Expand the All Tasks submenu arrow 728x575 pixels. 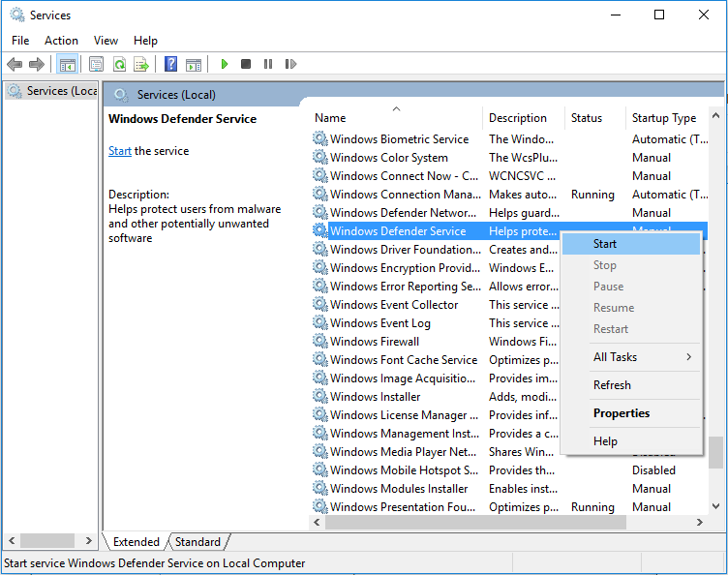coord(689,357)
